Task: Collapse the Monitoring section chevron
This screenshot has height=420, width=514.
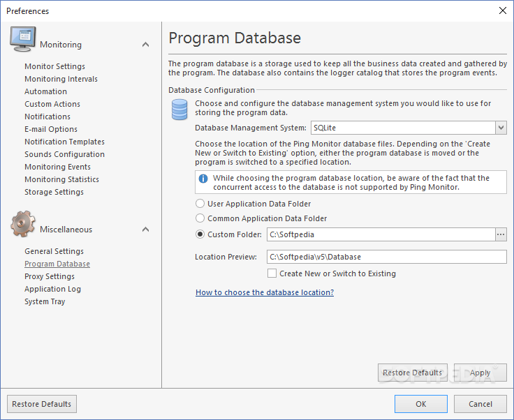Action: pos(145,45)
